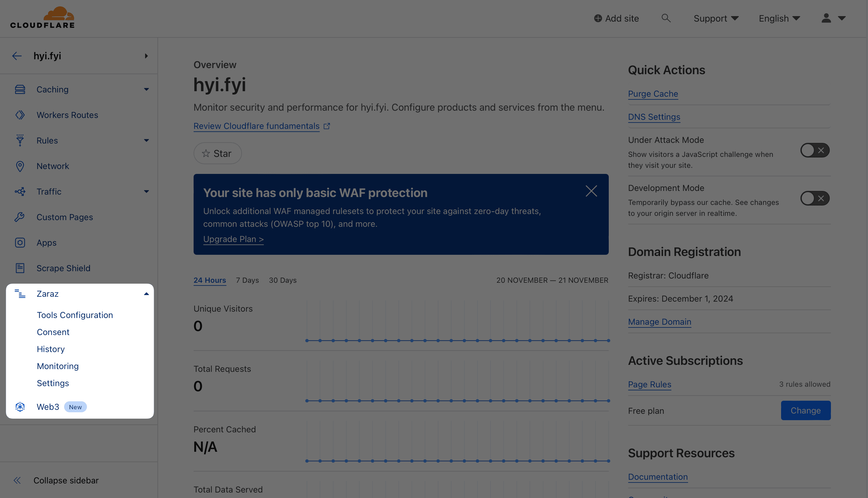
Task: Click the star icon in Star button
Action: (x=206, y=153)
